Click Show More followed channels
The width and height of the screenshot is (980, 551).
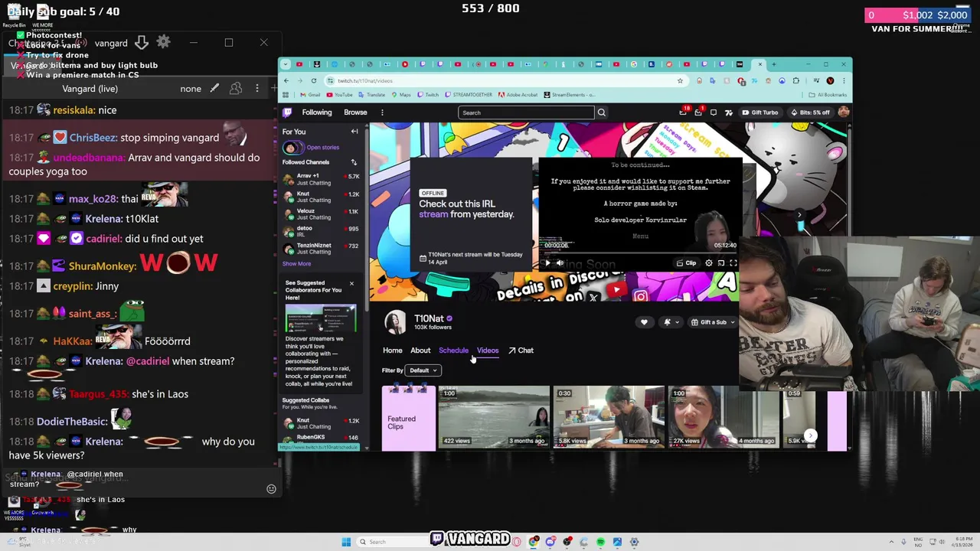click(x=296, y=264)
